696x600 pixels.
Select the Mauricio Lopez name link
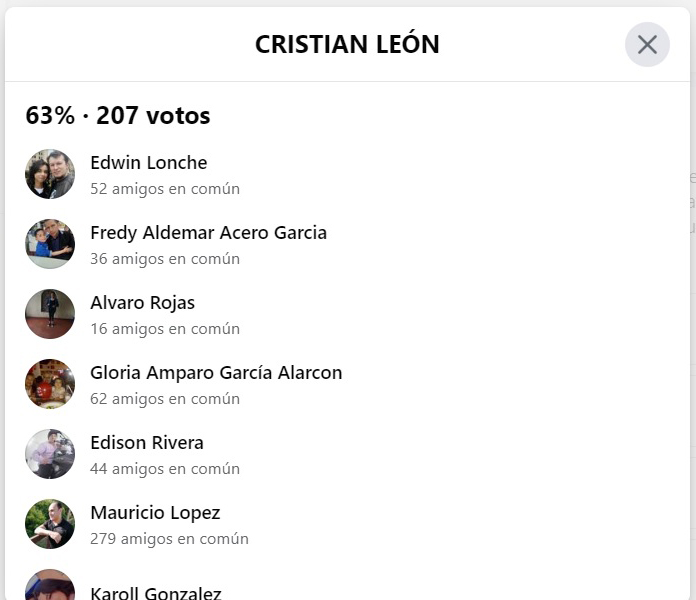[155, 513]
